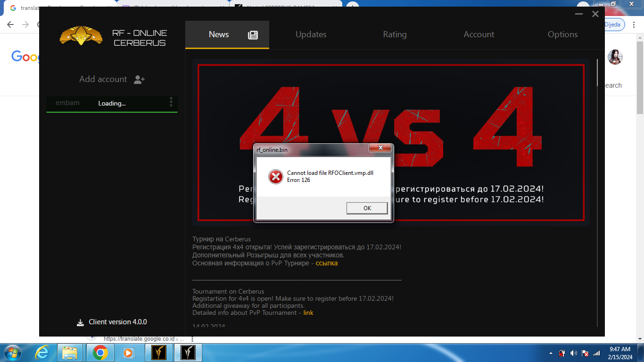Click the red error icon in dialog
Viewport: 644px width, 362px height.
pyautogui.click(x=275, y=177)
